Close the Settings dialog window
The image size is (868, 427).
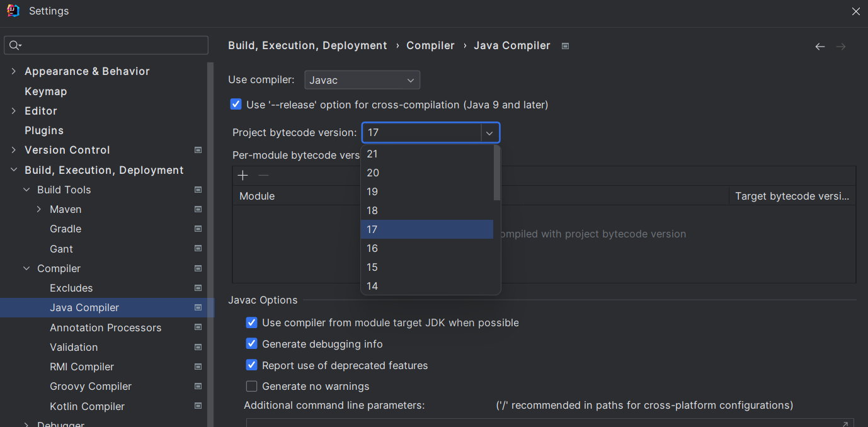(855, 11)
